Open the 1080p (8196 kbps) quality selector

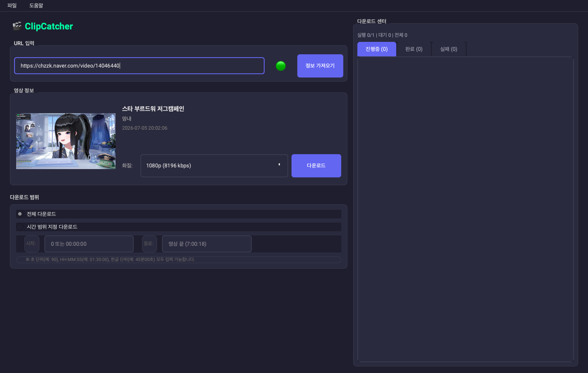click(x=214, y=166)
